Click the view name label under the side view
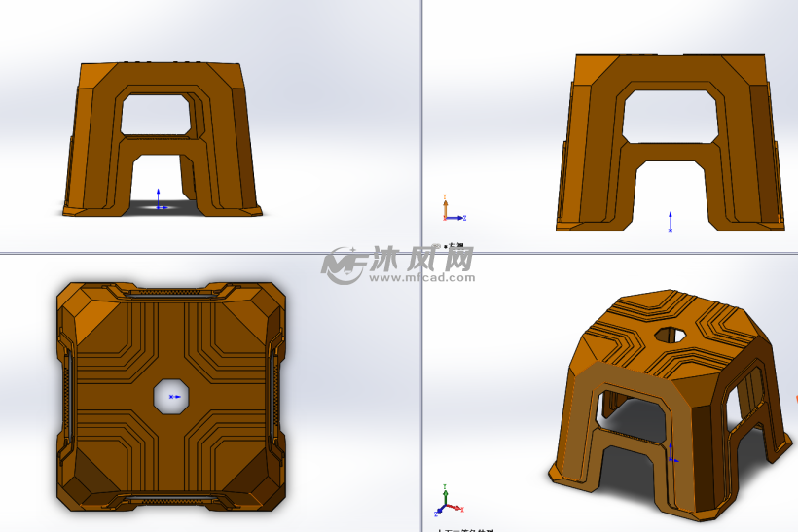 (x=455, y=247)
